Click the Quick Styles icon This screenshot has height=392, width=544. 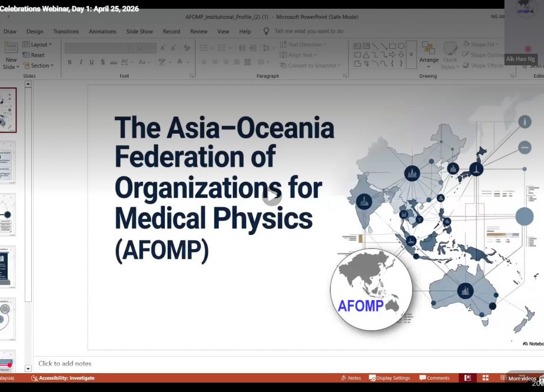coord(450,55)
